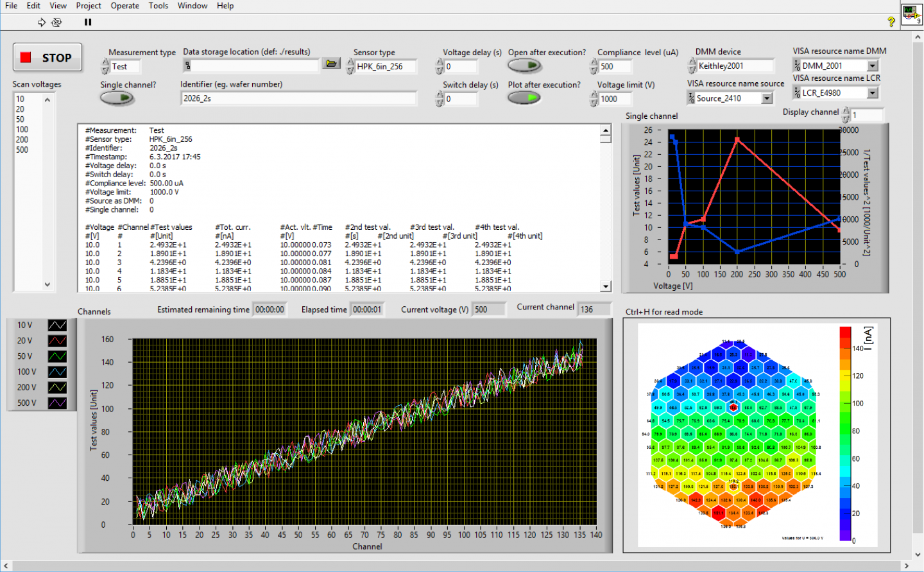Viewport: 924px width, 572px height.
Task: Click the red STOP button
Action: click(x=47, y=58)
